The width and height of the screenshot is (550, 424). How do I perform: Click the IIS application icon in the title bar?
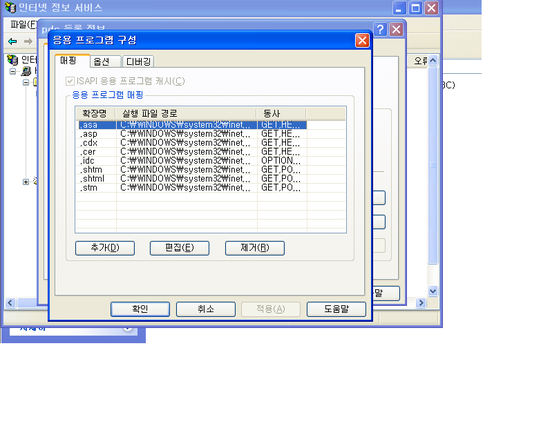click(x=11, y=7)
